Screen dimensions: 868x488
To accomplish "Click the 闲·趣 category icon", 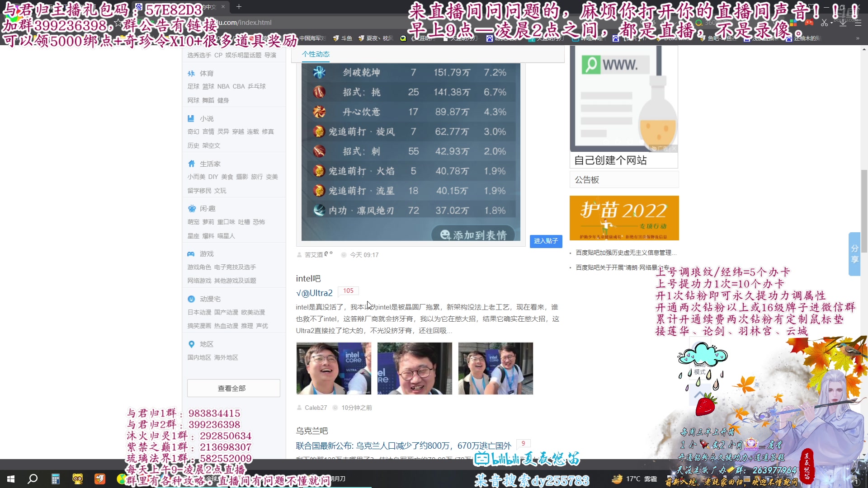I will [191, 208].
